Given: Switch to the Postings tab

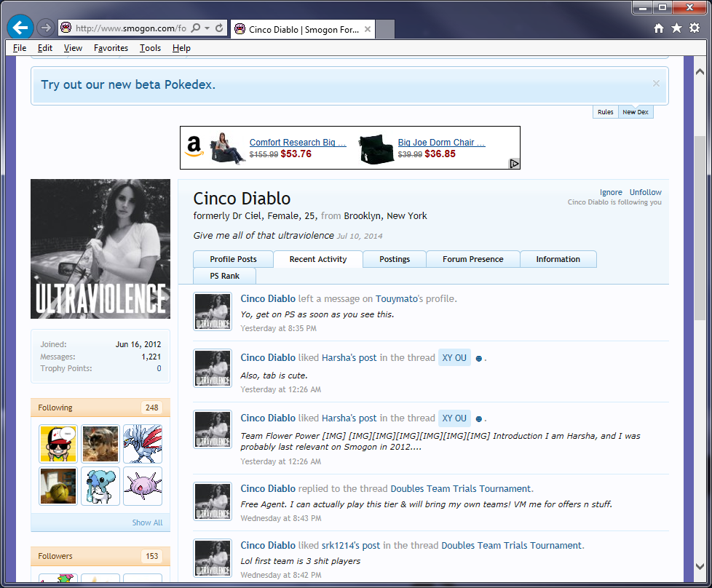Looking at the screenshot, I should pyautogui.click(x=395, y=259).
